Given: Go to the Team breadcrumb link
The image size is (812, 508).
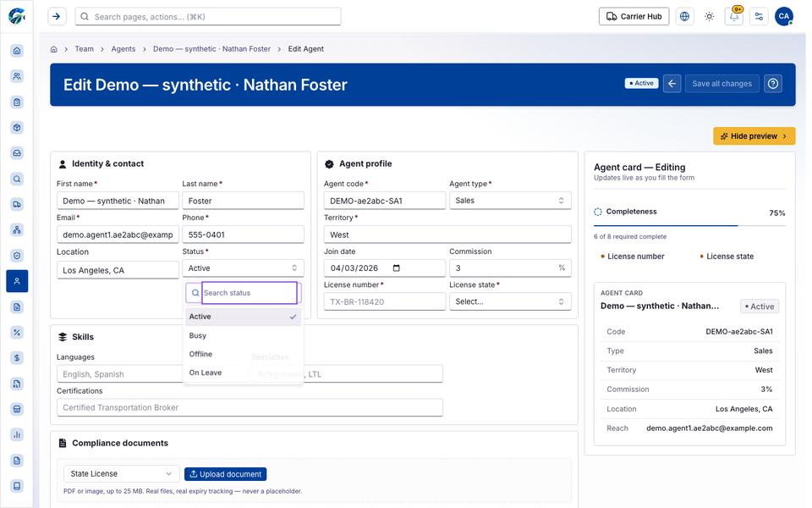Looking at the screenshot, I should point(85,49).
